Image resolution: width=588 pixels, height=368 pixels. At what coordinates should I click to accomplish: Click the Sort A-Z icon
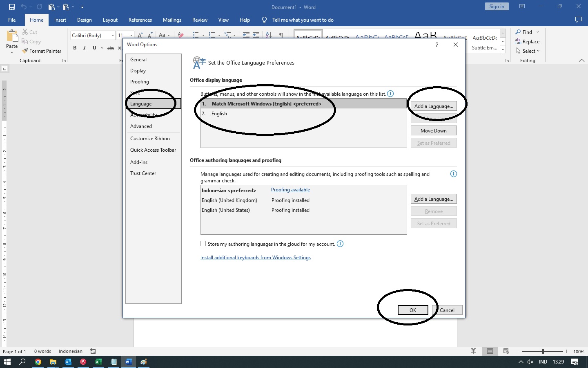pyautogui.click(x=269, y=35)
